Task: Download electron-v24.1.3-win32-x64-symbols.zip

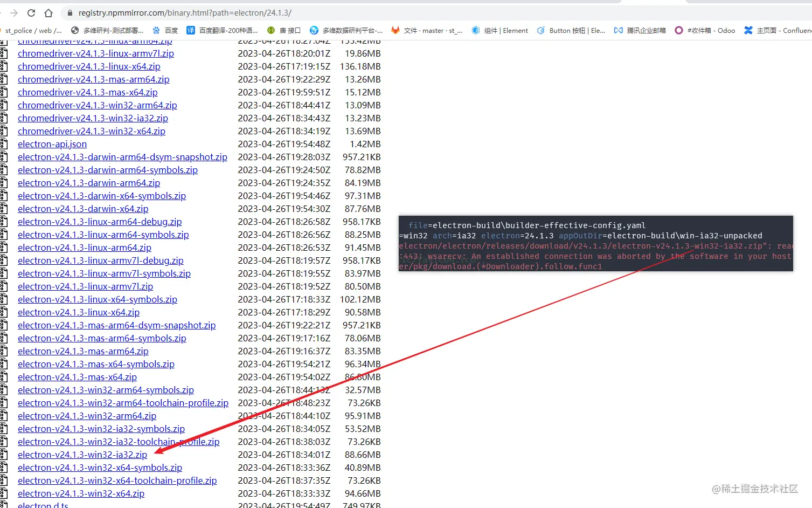Action: [x=100, y=468]
